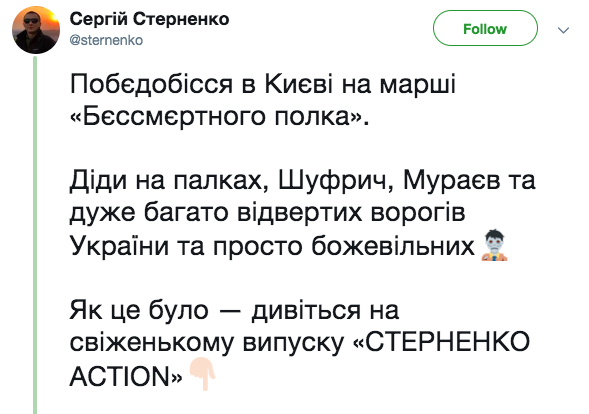Click the zombie emoji after божевільних
This screenshot has height=414, width=589.
494,245
